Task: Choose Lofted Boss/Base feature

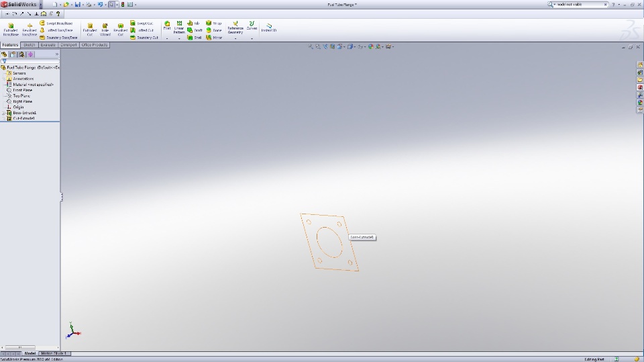Action: (56, 30)
